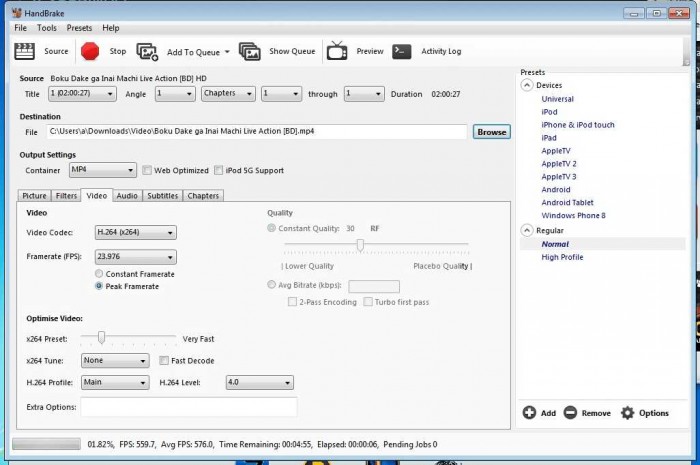This screenshot has width=700, height=465.
Task: Select the Windows Phone 8 preset
Action: tap(574, 216)
